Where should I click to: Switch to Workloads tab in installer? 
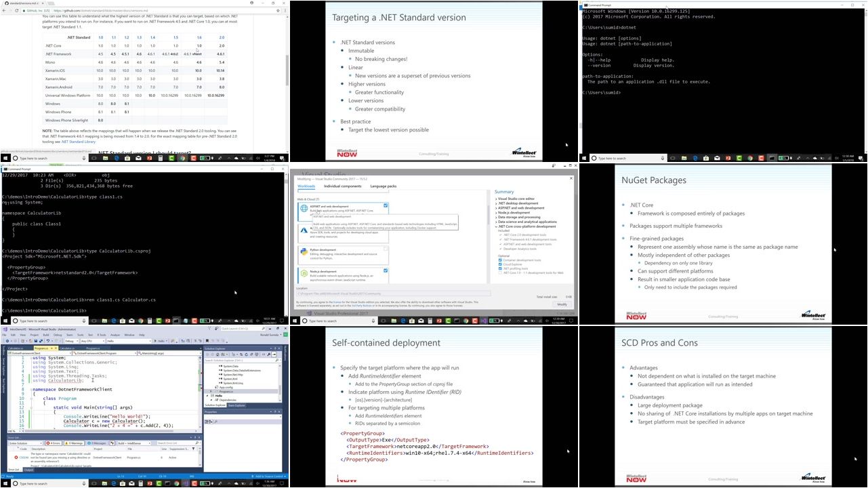point(306,186)
